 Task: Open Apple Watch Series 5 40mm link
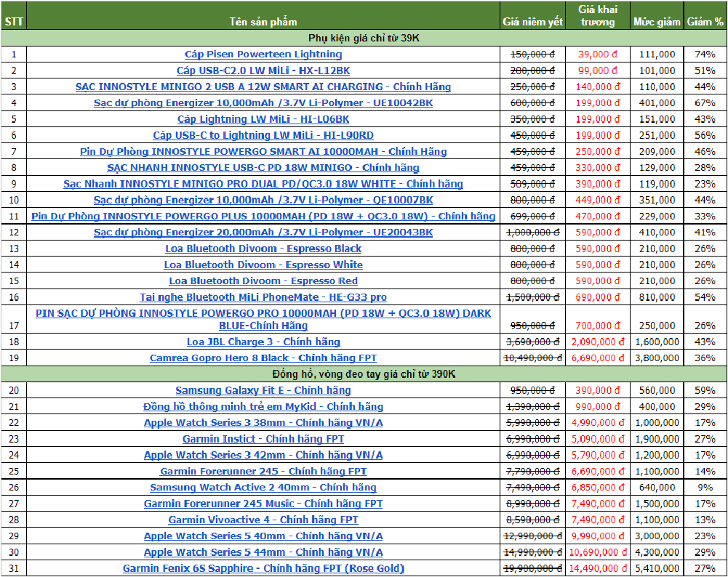pyautogui.click(x=263, y=536)
